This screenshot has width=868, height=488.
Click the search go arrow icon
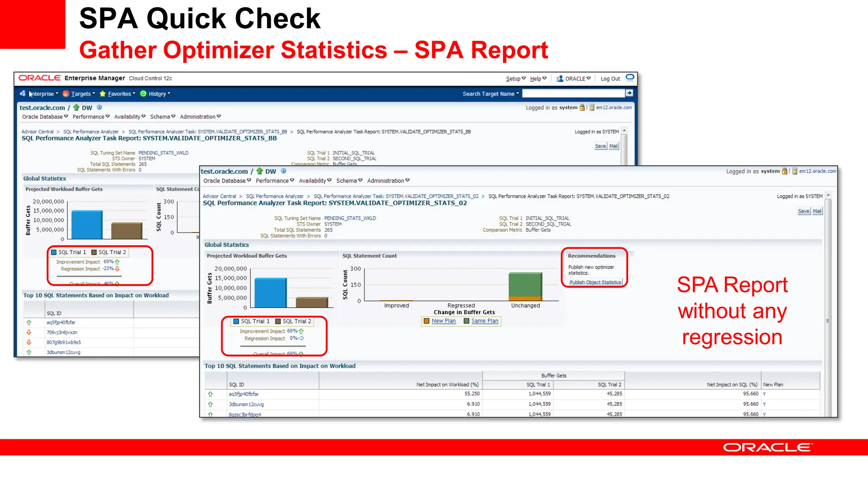pyautogui.click(x=629, y=93)
